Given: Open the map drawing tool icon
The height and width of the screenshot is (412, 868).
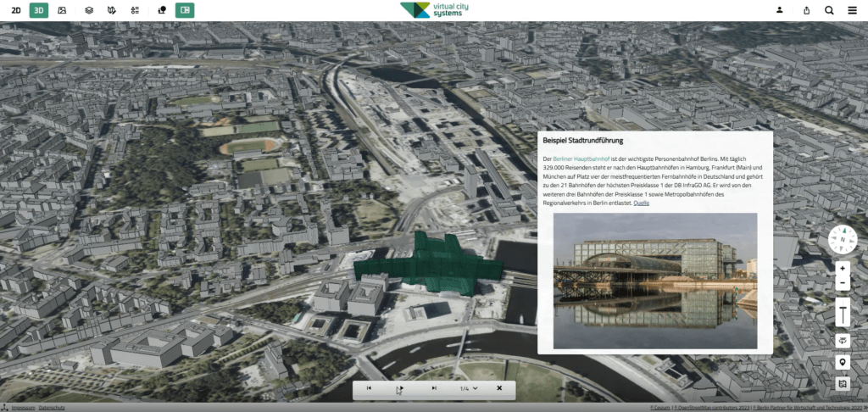Looking at the screenshot, I should point(112,10).
